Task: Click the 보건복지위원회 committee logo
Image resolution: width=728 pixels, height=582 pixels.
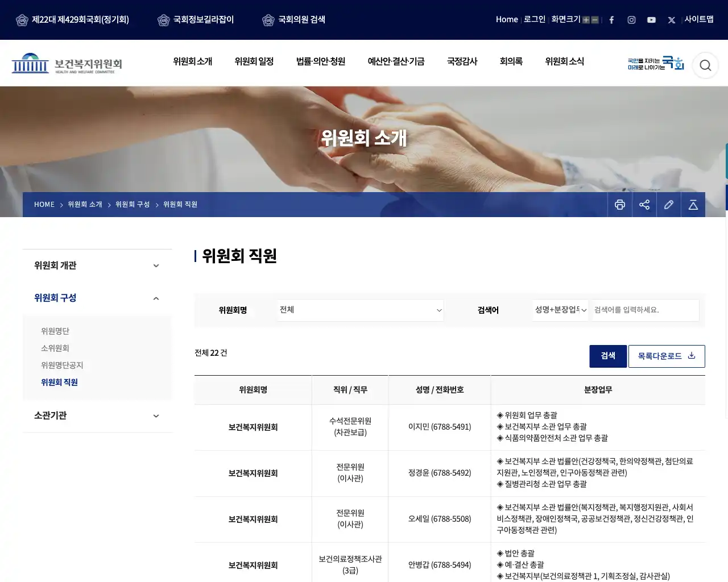Action: click(67, 64)
